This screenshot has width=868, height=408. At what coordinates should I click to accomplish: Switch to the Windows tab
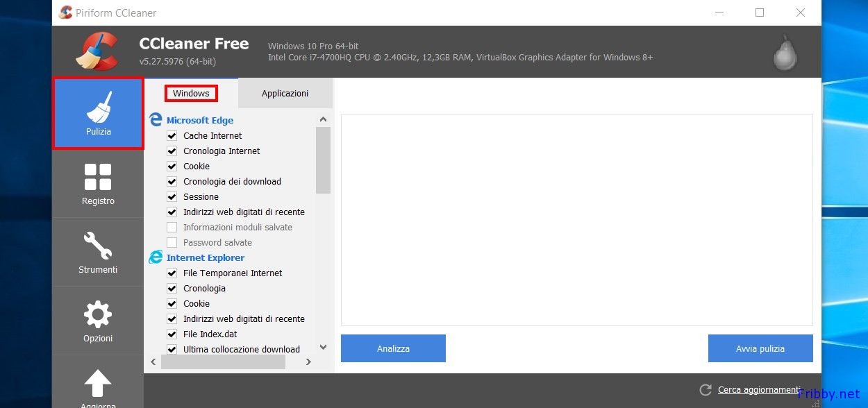point(191,93)
